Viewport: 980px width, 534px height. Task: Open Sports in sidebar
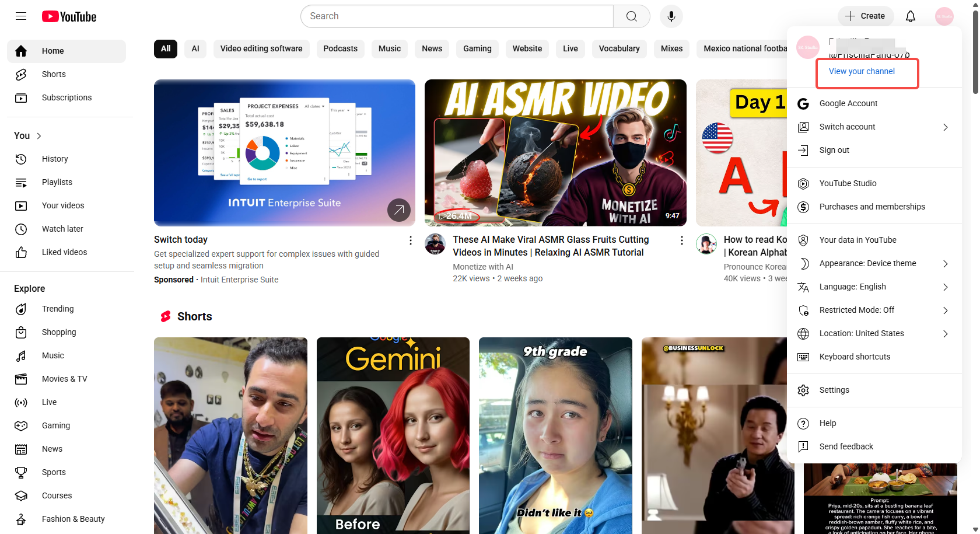pyautogui.click(x=66, y=472)
